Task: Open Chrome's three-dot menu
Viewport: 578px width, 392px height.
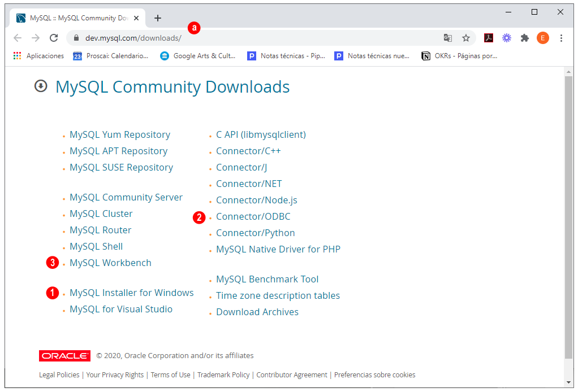Action: [x=561, y=38]
